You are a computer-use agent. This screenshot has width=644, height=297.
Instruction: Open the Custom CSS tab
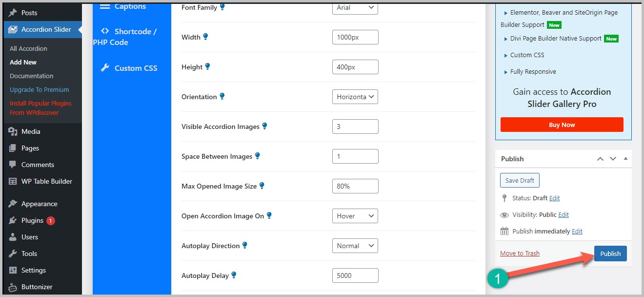(x=136, y=68)
